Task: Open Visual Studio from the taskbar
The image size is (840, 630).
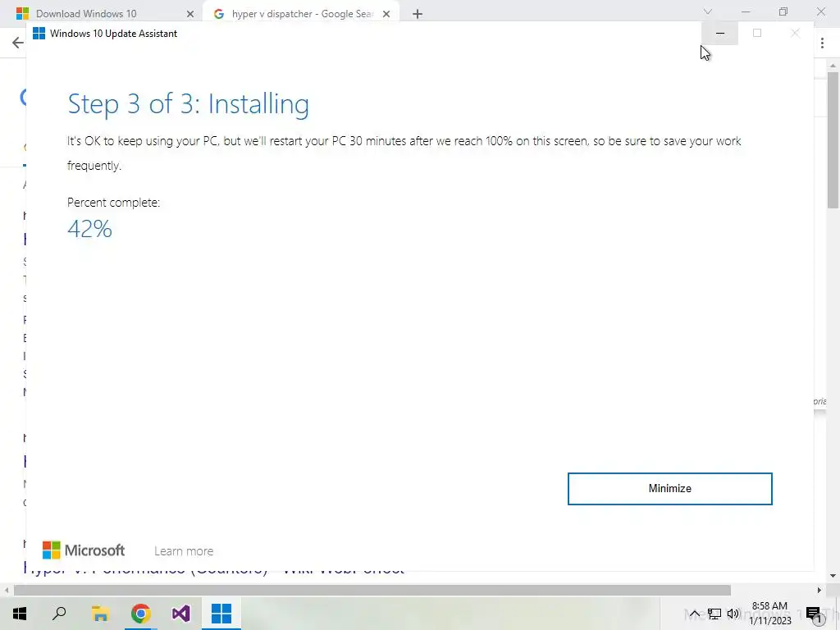Action: point(181,614)
